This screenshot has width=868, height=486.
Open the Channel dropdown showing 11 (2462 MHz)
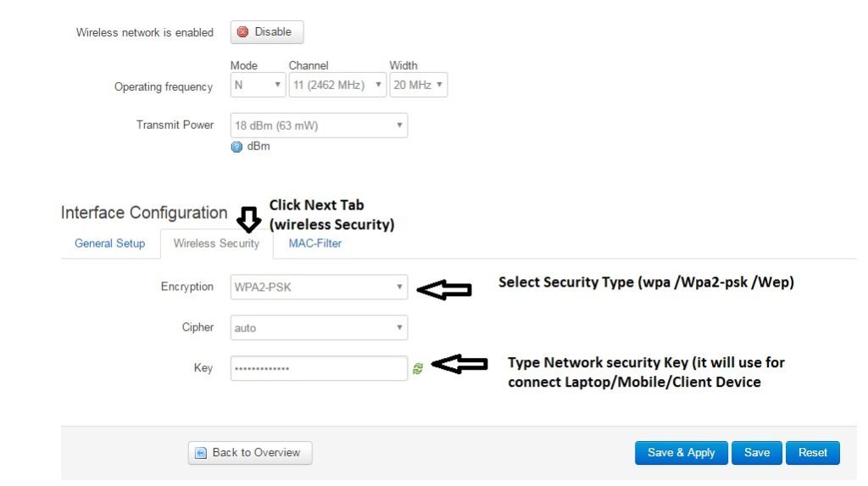pyautogui.click(x=337, y=85)
